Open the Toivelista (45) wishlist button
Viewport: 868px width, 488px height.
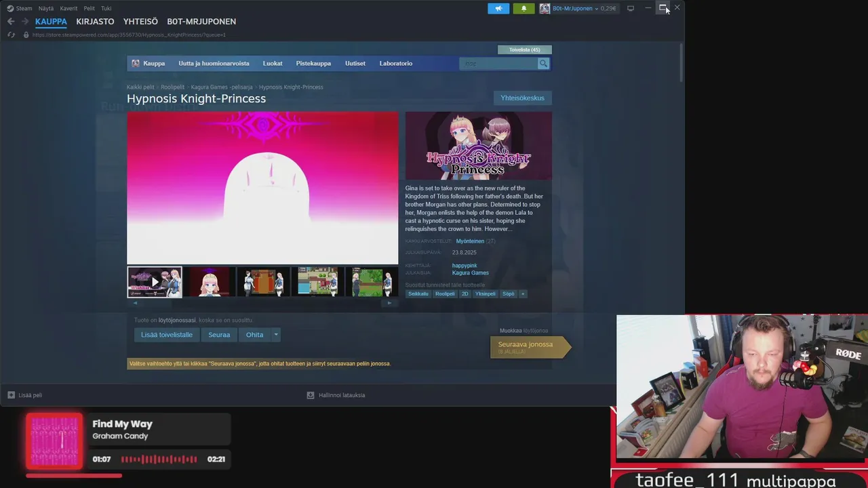pos(525,49)
